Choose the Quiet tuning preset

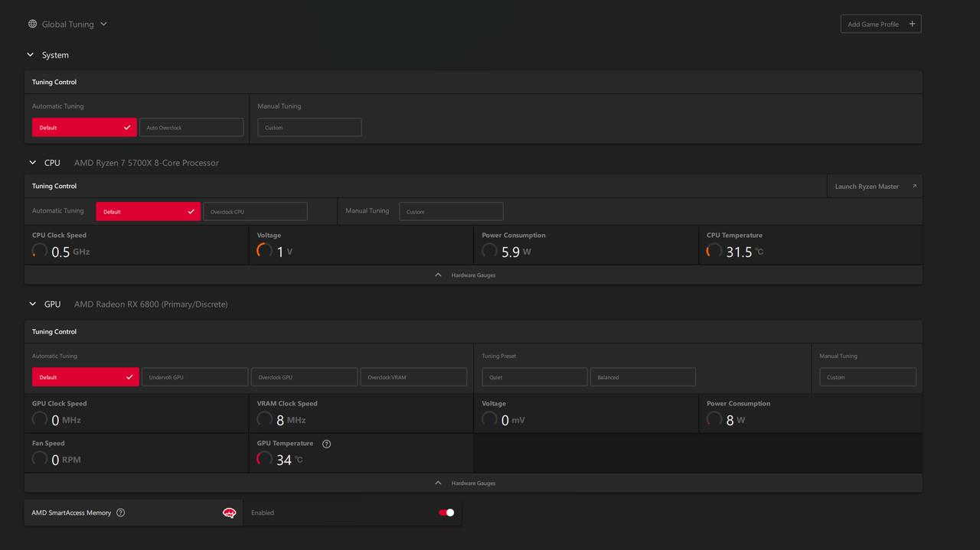pos(534,377)
